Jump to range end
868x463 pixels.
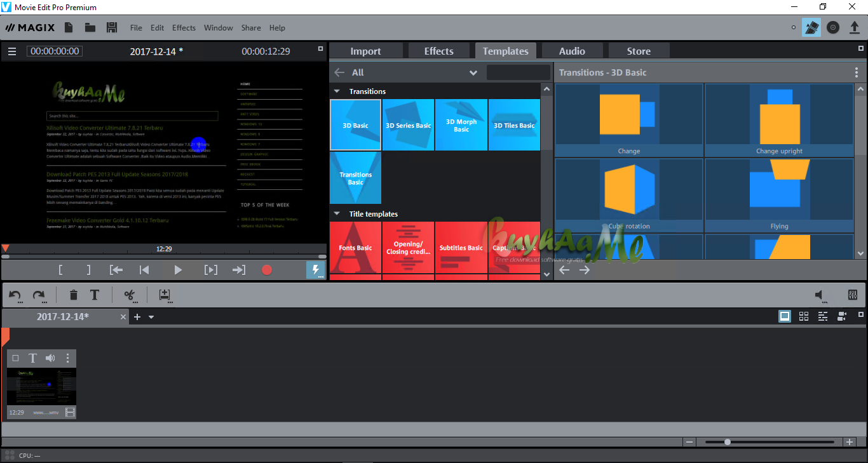pyautogui.click(x=239, y=270)
